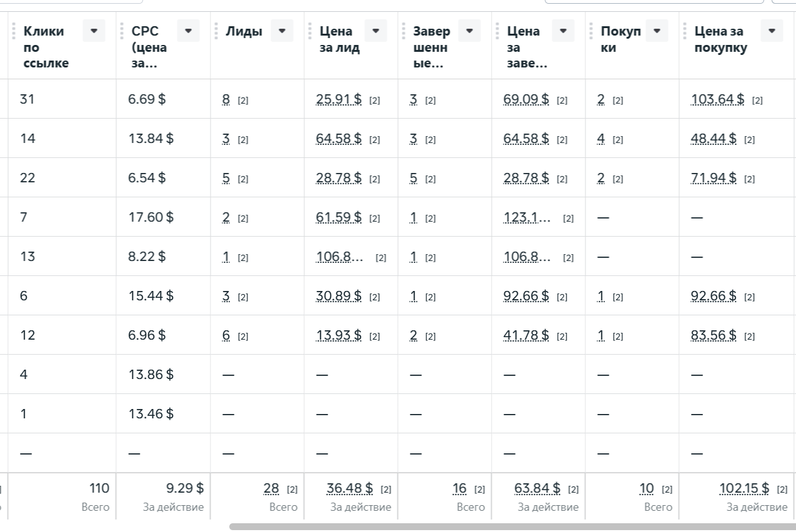Click the 103.64 $ purchase cost value
The image size is (796, 532).
coord(717,99)
